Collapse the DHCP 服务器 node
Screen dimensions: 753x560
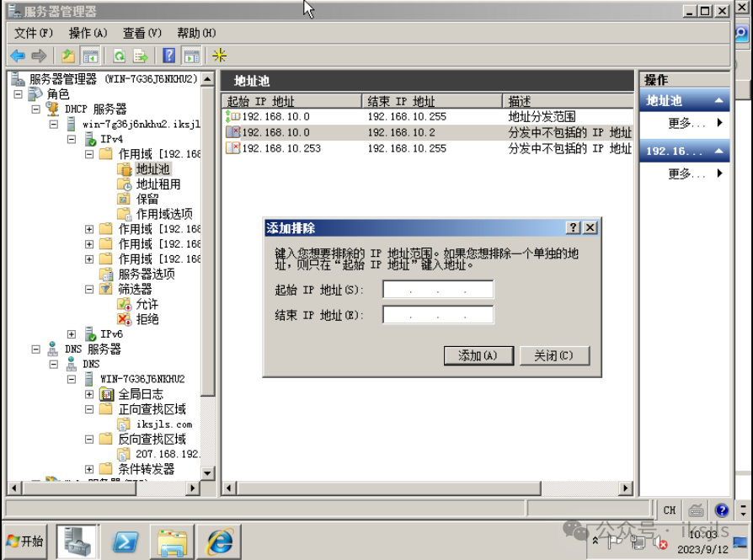[36, 109]
